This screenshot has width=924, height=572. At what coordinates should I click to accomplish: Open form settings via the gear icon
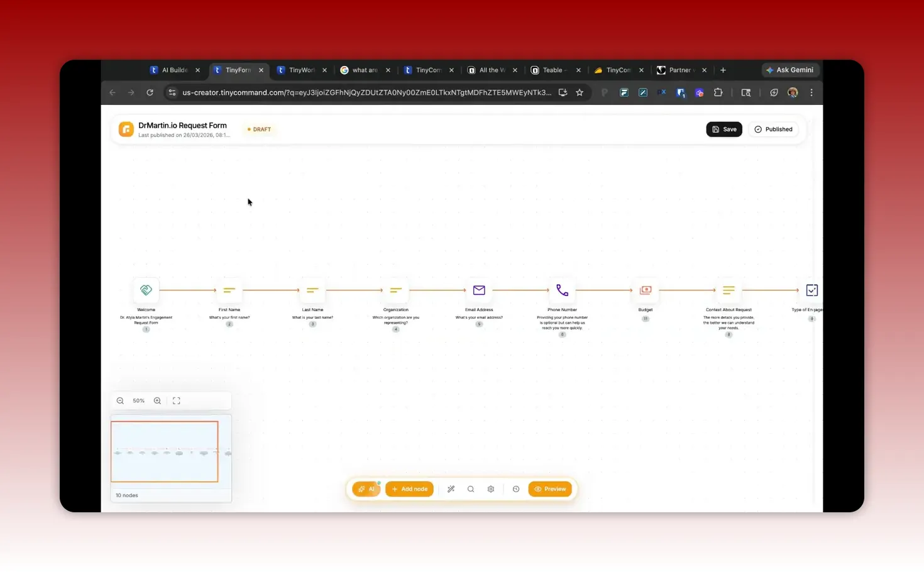[x=490, y=488]
